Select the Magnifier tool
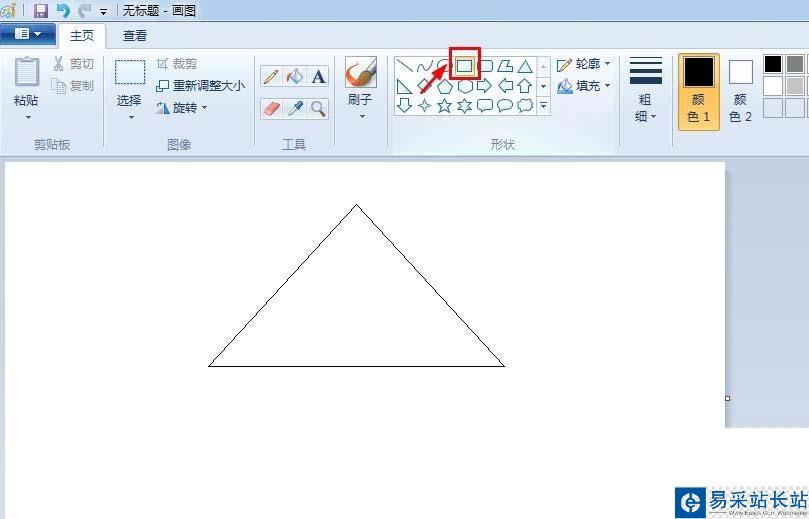The width and height of the screenshot is (809, 519). pos(318,108)
